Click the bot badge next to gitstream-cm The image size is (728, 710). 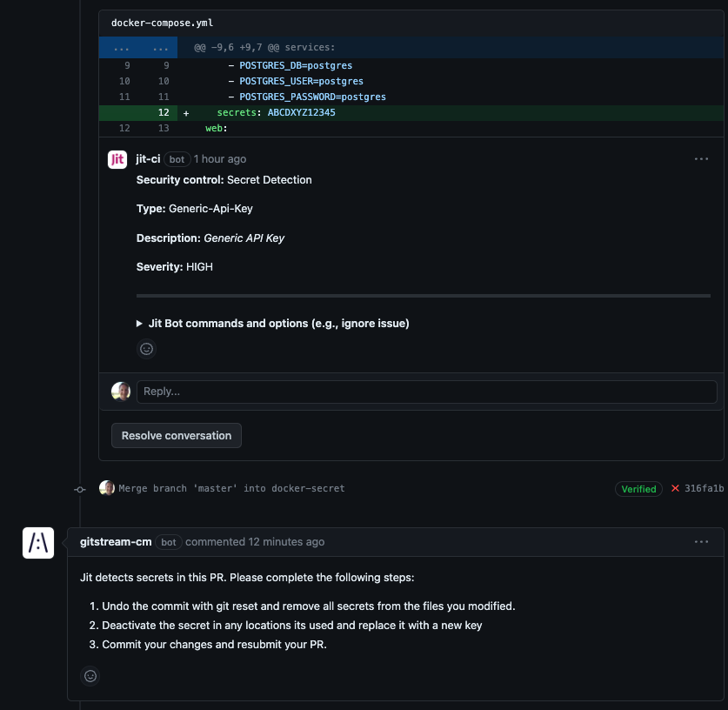[168, 541]
